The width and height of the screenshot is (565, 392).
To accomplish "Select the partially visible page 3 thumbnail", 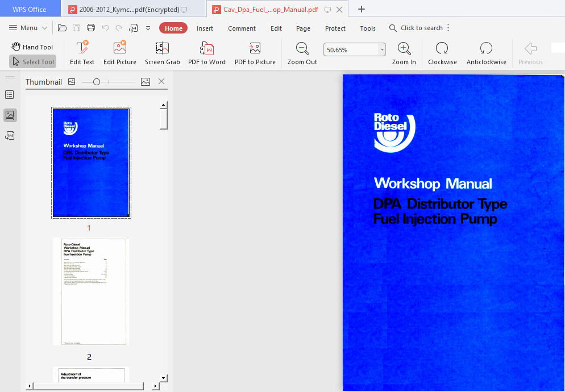I will [91, 374].
